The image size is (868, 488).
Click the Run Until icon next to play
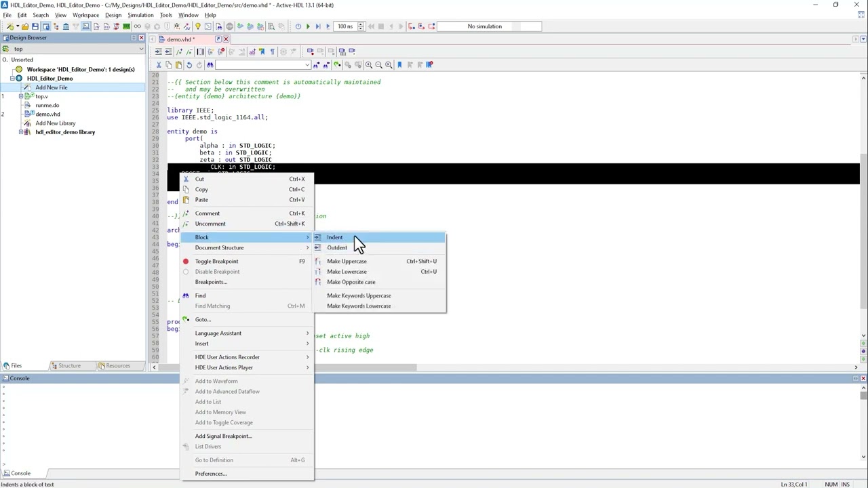click(317, 26)
